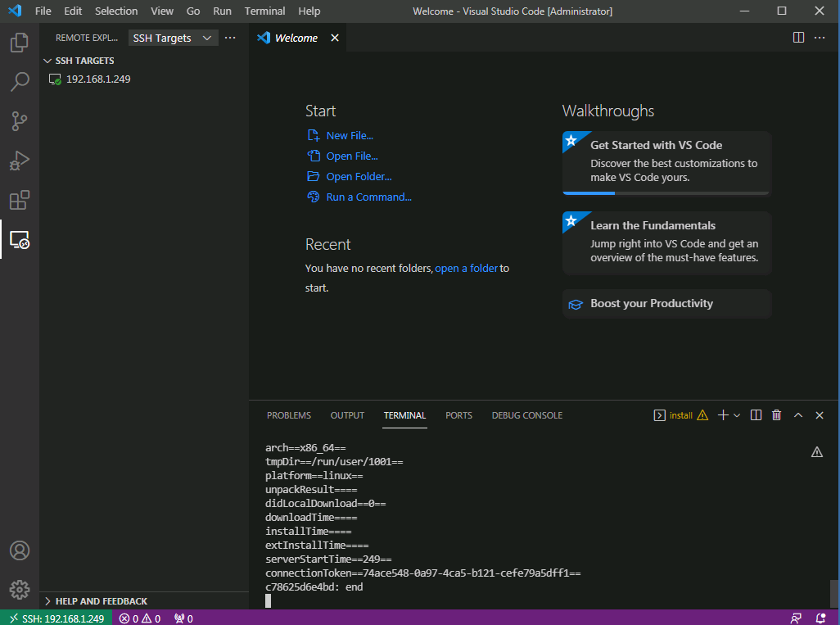Open editor More Actions ellipsis
Screen dimensions: 840x625
(x=819, y=38)
